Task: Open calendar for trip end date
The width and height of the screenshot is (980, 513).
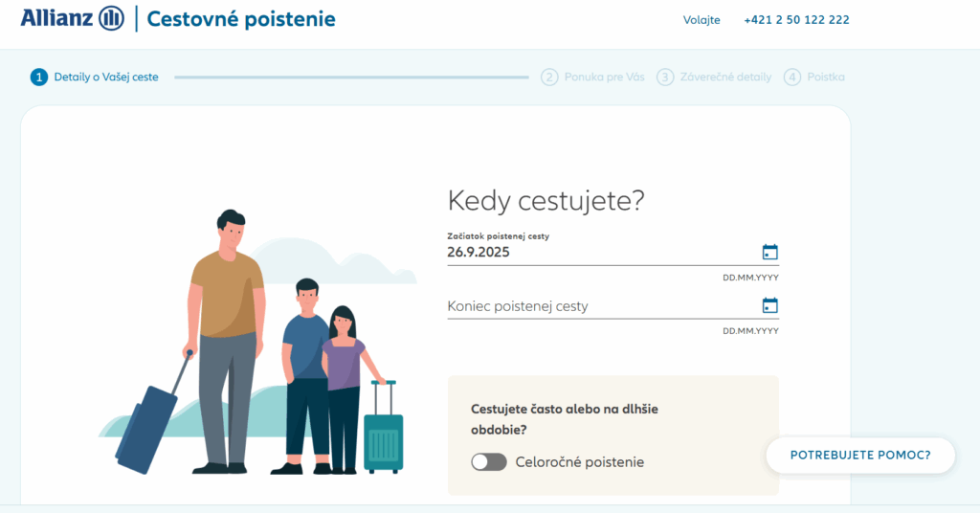Action: 769,306
